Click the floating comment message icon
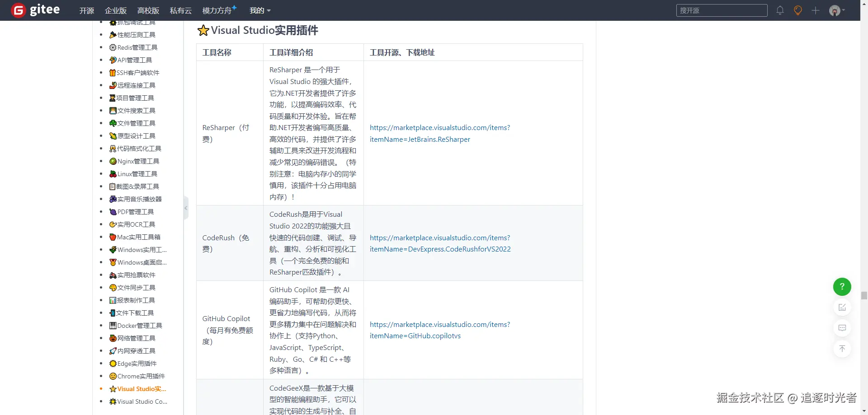 [x=842, y=328]
